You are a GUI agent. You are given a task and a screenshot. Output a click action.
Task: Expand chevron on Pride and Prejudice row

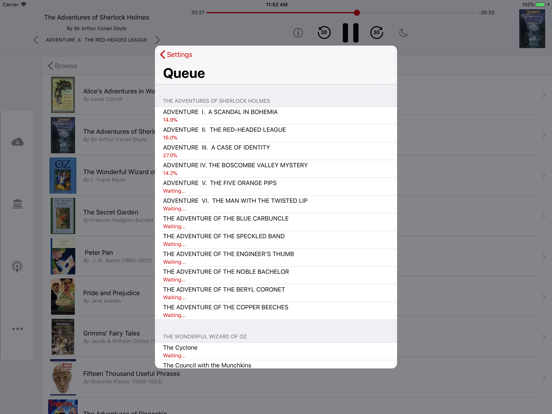(x=544, y=297)
